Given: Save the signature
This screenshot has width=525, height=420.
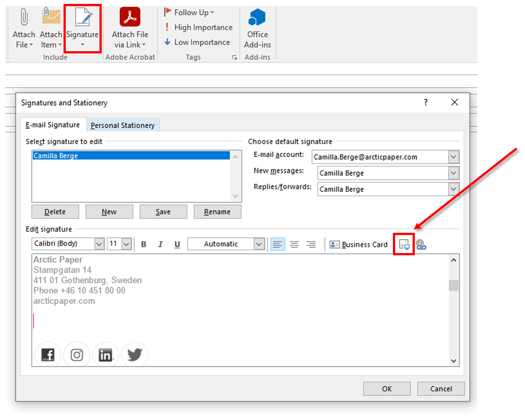Looking at the screenshot, I should click(163, 211).
